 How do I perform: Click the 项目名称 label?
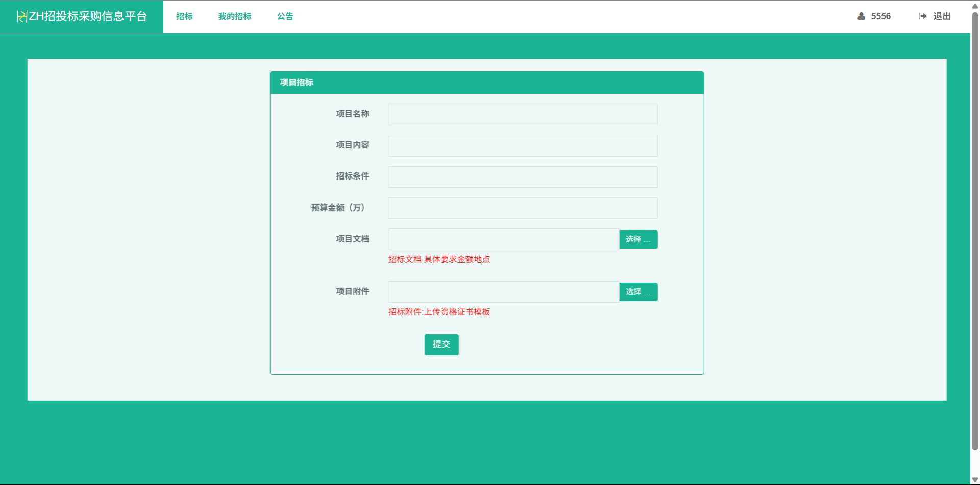click(x=352, y=114)
